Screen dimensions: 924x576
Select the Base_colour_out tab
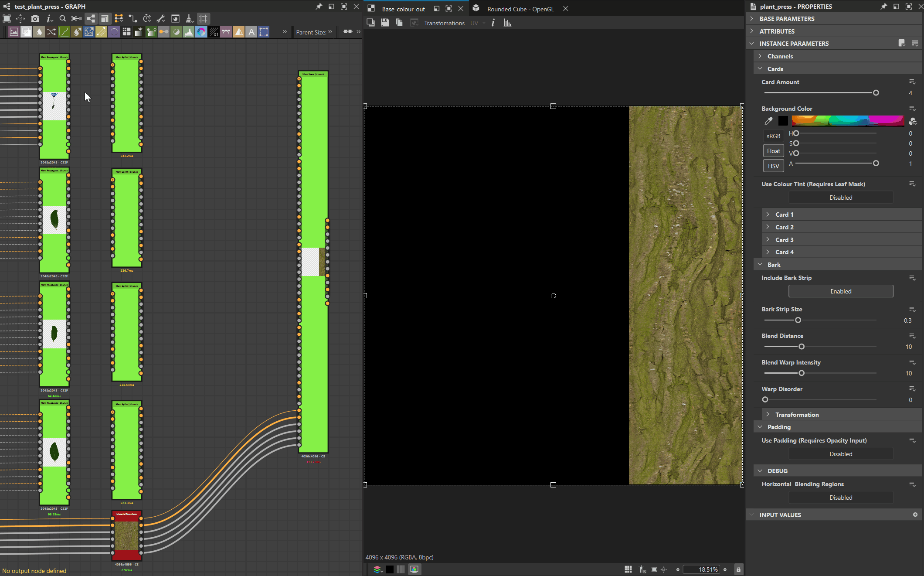(403, 9)
